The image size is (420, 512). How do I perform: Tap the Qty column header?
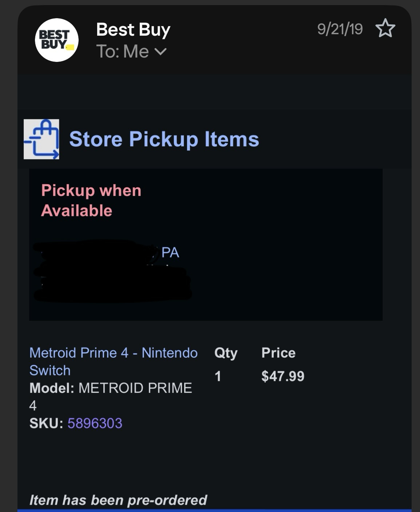point(226,353)
